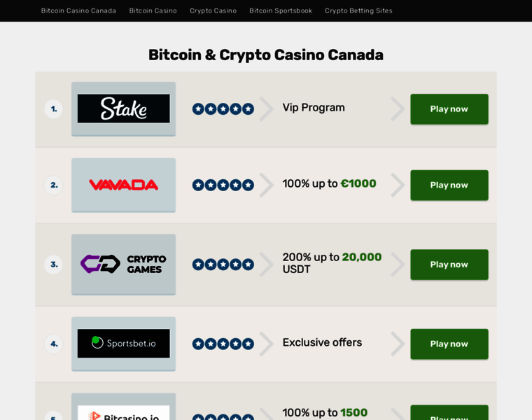This screenshot has width=532, height=420.
Task: Click the star rating for Sportsbet.io
Action: pos(223,344)
